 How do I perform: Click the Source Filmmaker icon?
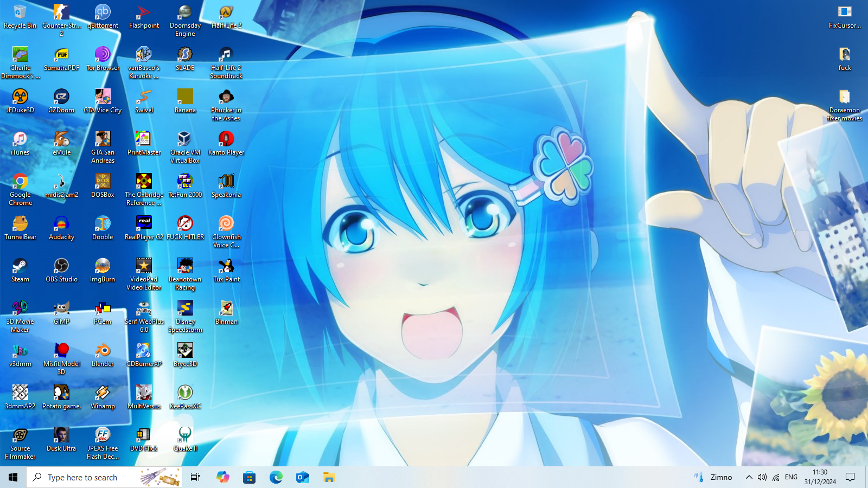point(20,443)
